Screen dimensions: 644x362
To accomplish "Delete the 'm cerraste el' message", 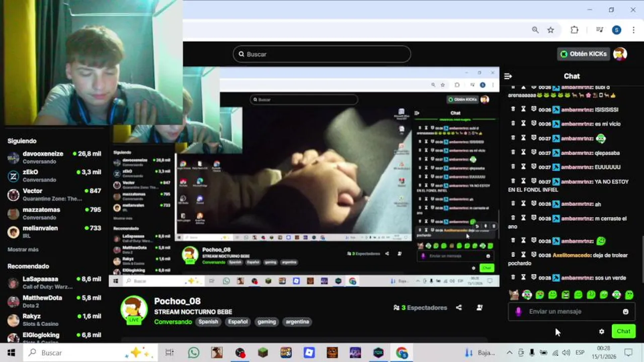I will coord(513,218).
